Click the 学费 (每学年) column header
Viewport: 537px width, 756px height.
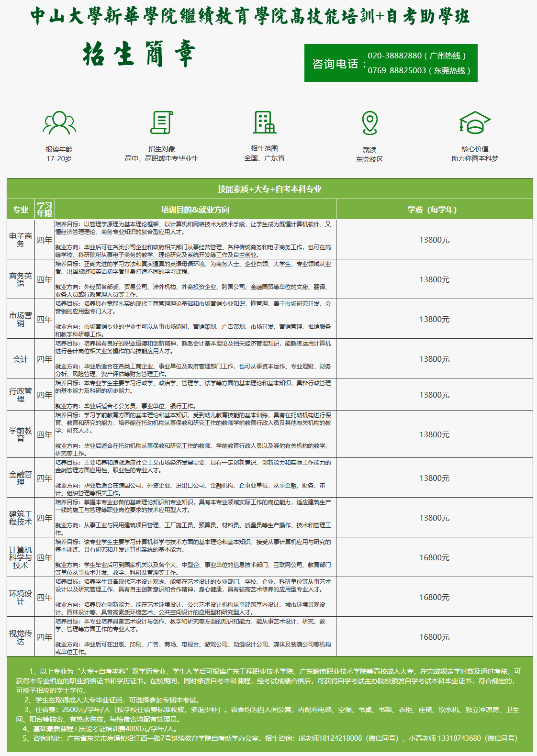[x=435, y=210]
